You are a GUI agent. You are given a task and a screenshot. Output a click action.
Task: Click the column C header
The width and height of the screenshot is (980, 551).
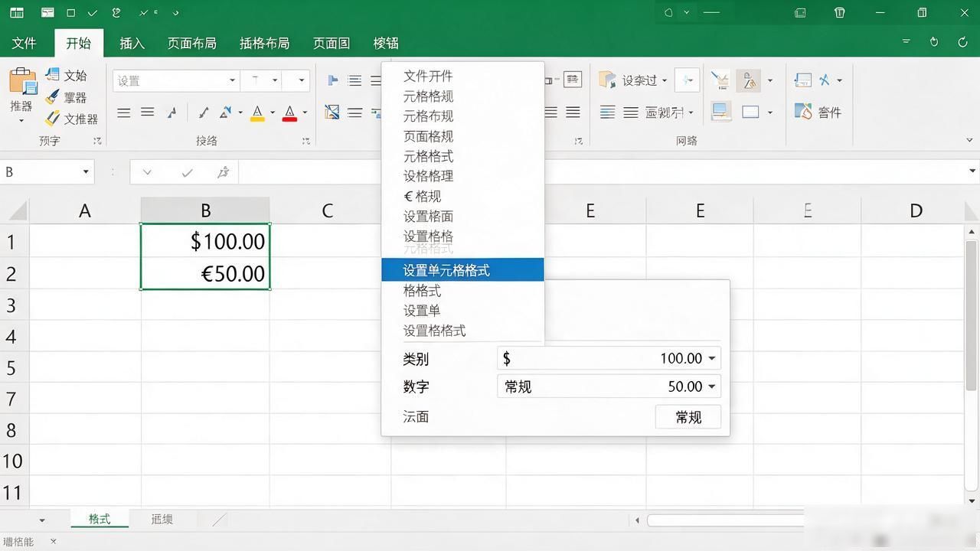(x=327, y=210)
